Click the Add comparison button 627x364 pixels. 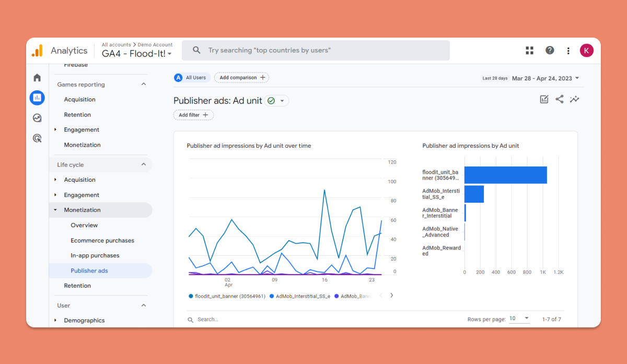[241, 77]
